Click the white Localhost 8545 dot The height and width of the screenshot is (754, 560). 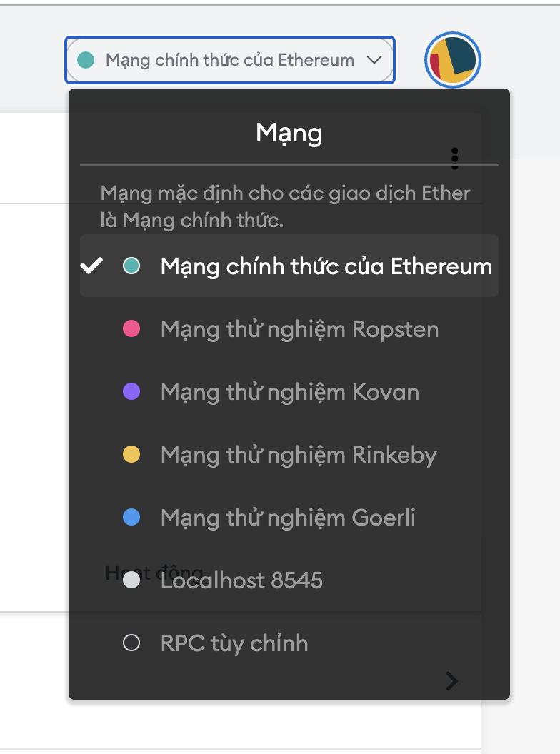click(x=131, y=580)
